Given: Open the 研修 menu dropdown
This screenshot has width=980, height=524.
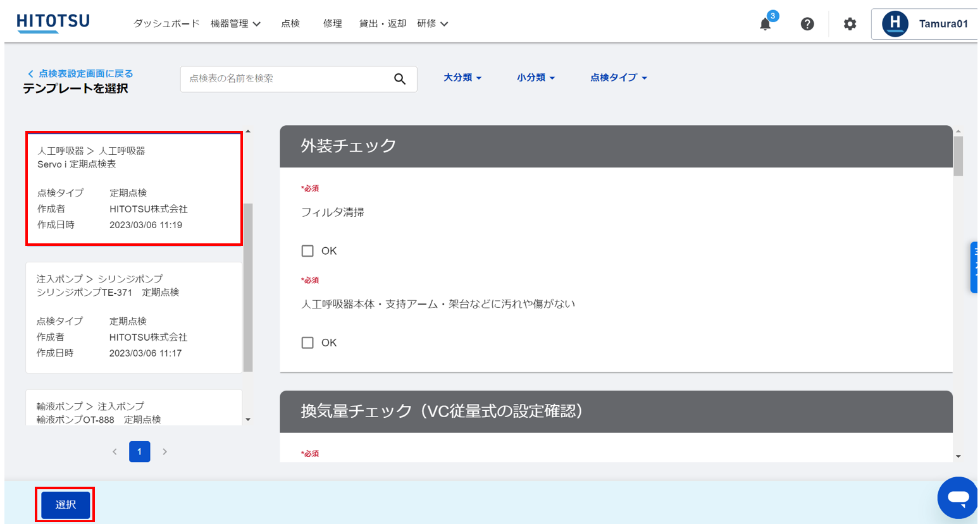Looking at the screenshot, I should pos(433,23).
